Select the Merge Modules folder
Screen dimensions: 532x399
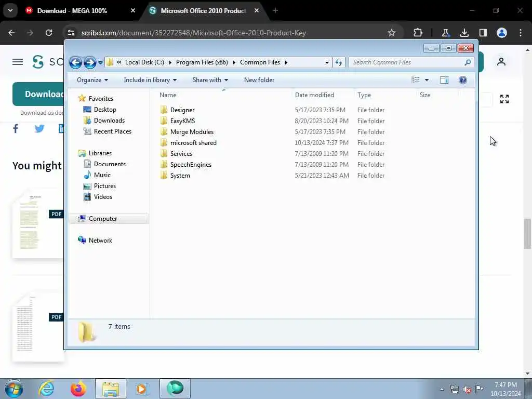coord(192,131)
